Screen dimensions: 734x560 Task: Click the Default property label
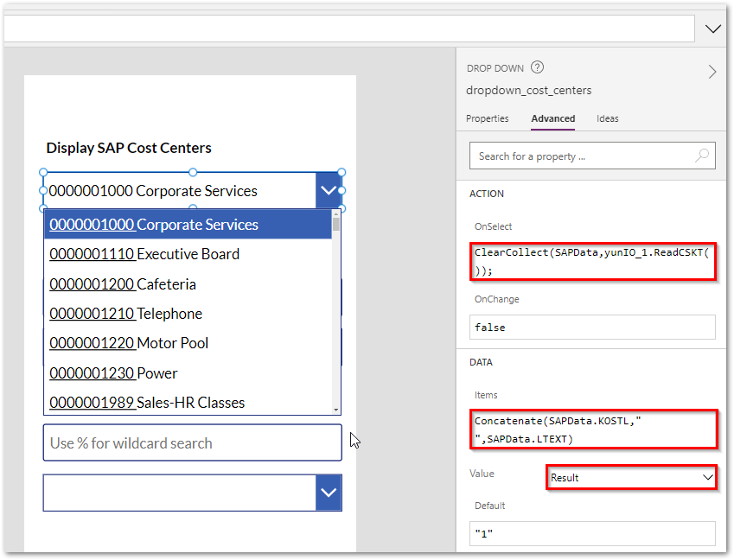click(x=489, y=506)
